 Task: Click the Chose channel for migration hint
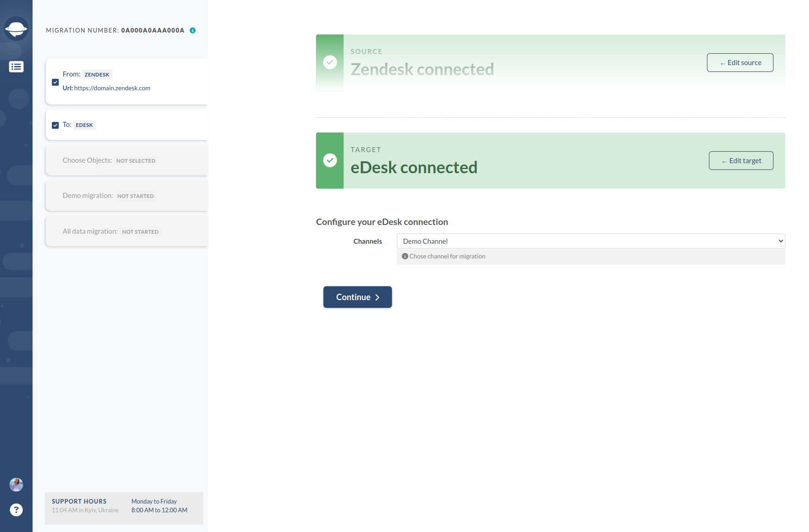tap(447, 256)
